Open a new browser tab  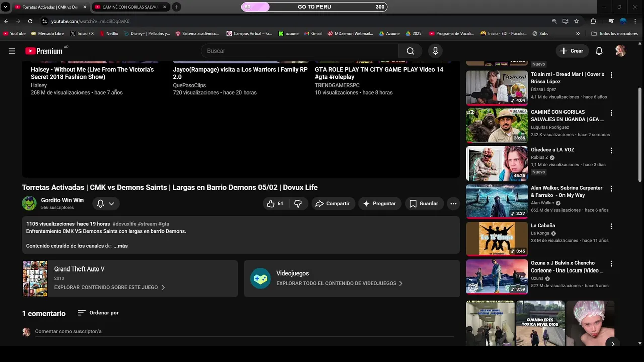tap(176, 7)
